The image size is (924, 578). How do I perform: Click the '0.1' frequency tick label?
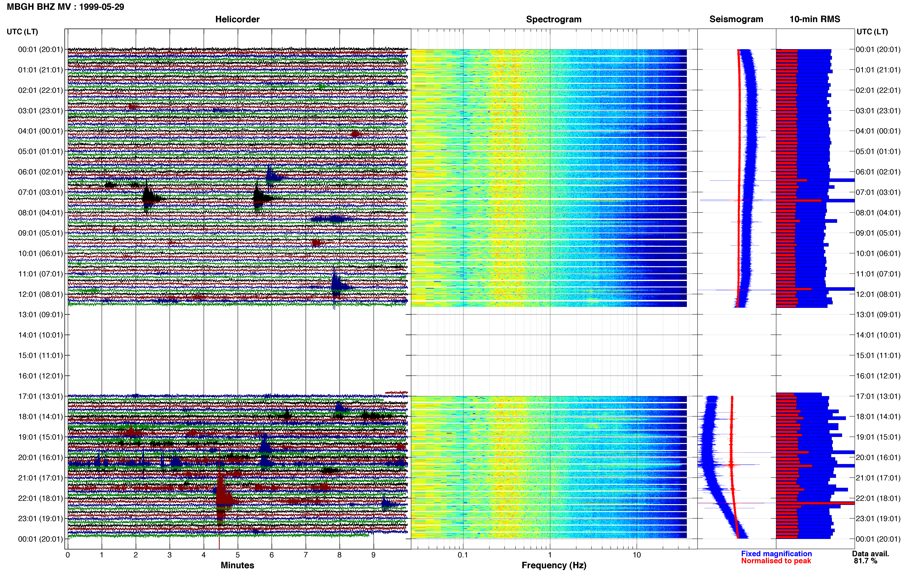point(463,555)
